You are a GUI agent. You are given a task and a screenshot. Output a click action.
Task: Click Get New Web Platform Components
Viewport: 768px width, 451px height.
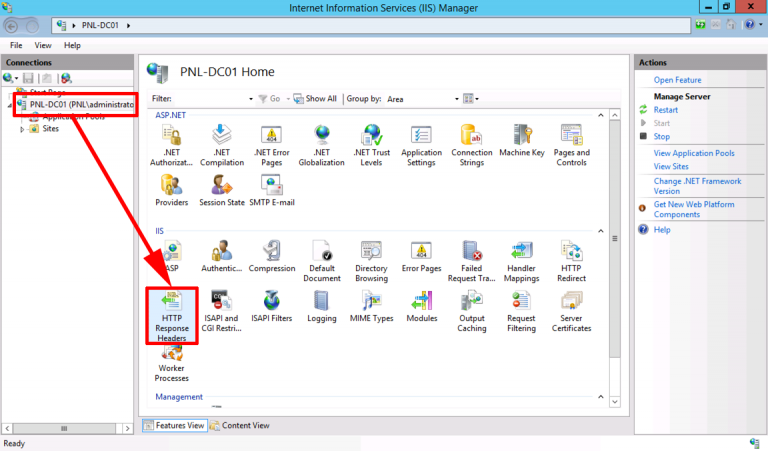pyautogui.click(x=694, y=210)
